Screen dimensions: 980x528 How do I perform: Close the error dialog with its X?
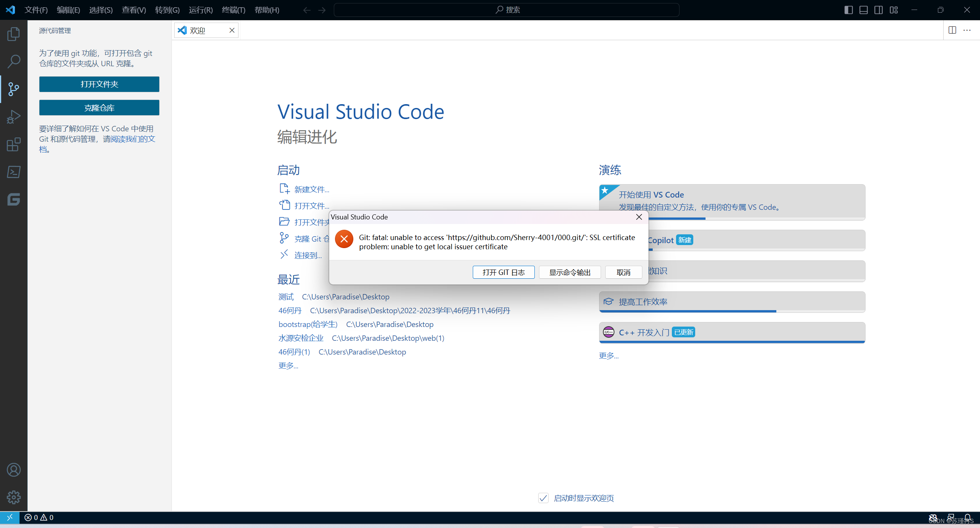click(639, 217)
